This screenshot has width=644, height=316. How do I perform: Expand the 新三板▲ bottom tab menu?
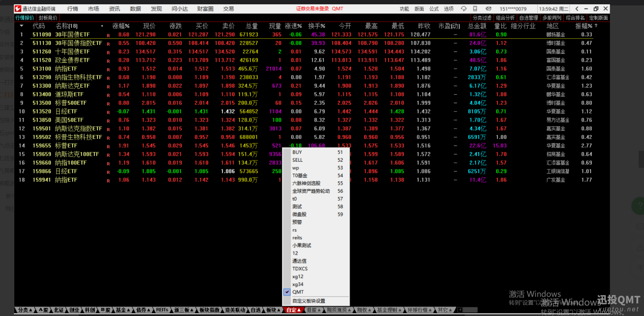point(184,310)
